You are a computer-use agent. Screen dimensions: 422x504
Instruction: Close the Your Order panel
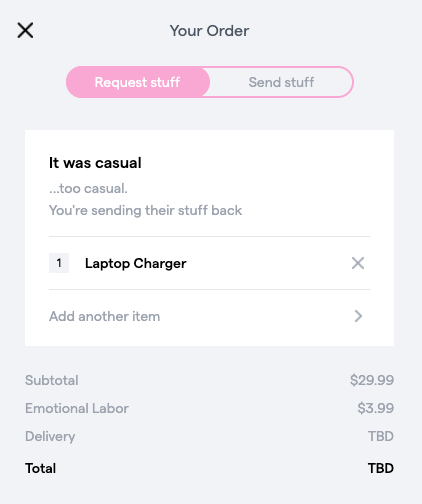pyautogui.click(x=25, y=30)
